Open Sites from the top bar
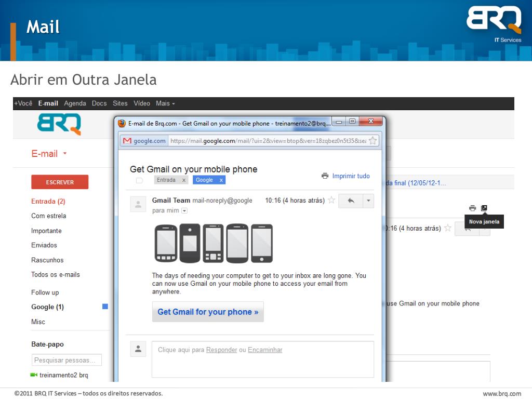This screenshot has width=532, height=399. click(120, 103)
